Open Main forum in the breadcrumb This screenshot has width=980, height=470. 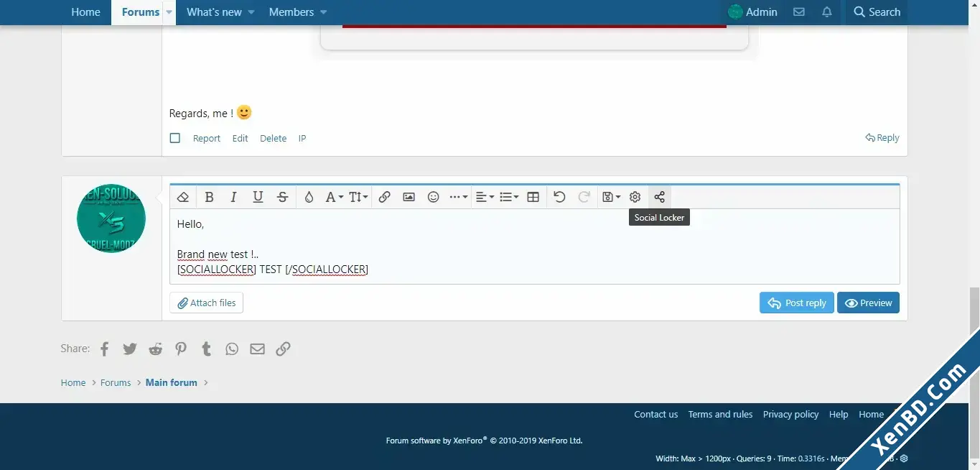click(172, 383)
